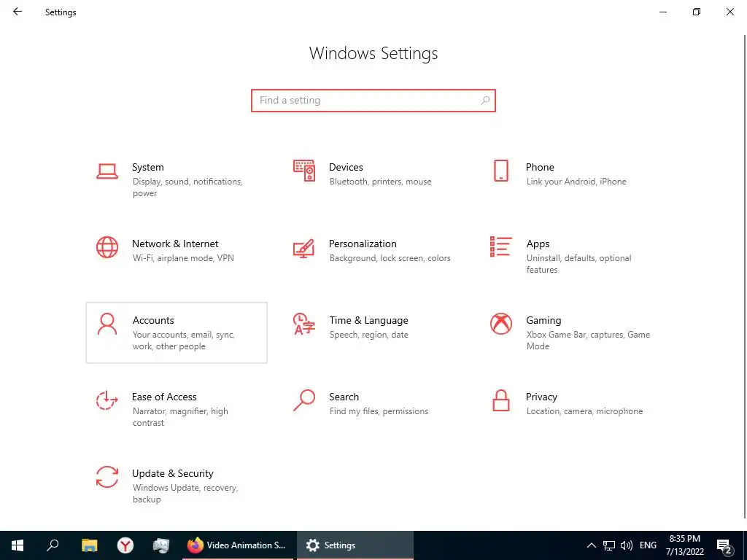
Task: Launch Yandex browser from the taskbar
Action: (x=125, y=545)
